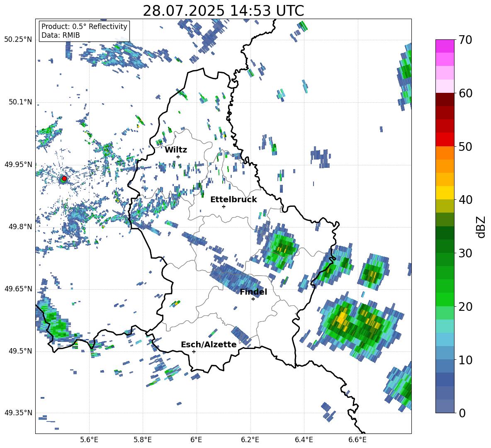Click the cross marker below Ettelbruck
Viewport: 491px width, 448px height.
coord(224,206)
